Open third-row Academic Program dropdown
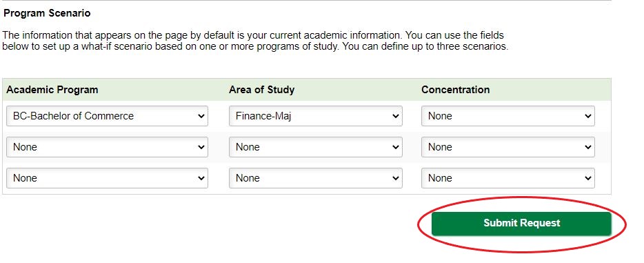This screenshot has height=263, width=644. point(107,178)
